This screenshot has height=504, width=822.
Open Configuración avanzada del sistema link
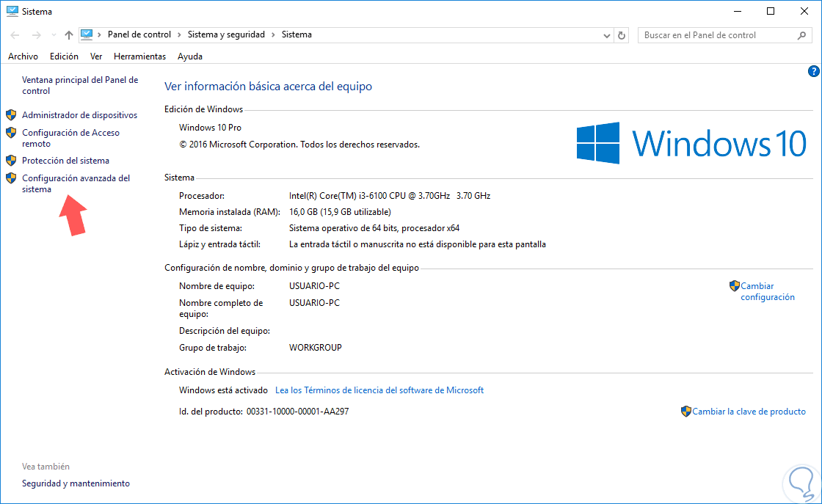[76, 184]
